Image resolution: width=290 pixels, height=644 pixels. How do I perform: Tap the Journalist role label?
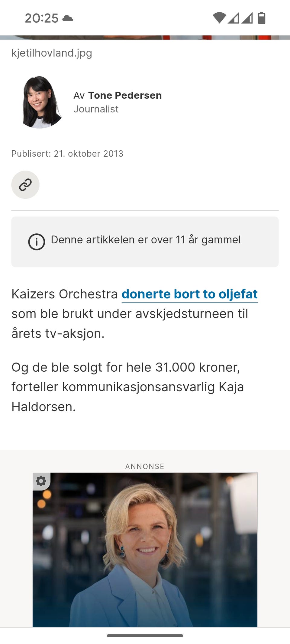click(96, 109)
